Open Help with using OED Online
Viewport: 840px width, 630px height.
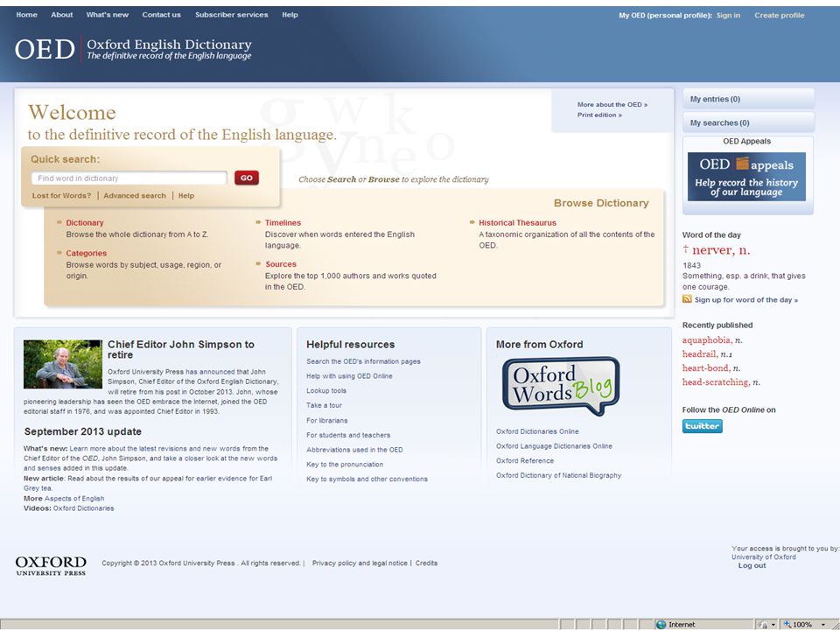tap(349, 376)
